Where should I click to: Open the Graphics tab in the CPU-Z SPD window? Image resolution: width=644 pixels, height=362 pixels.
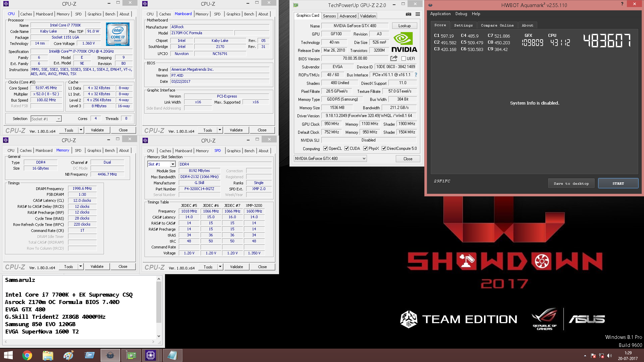pyautogui.click(x=233, y=151)
